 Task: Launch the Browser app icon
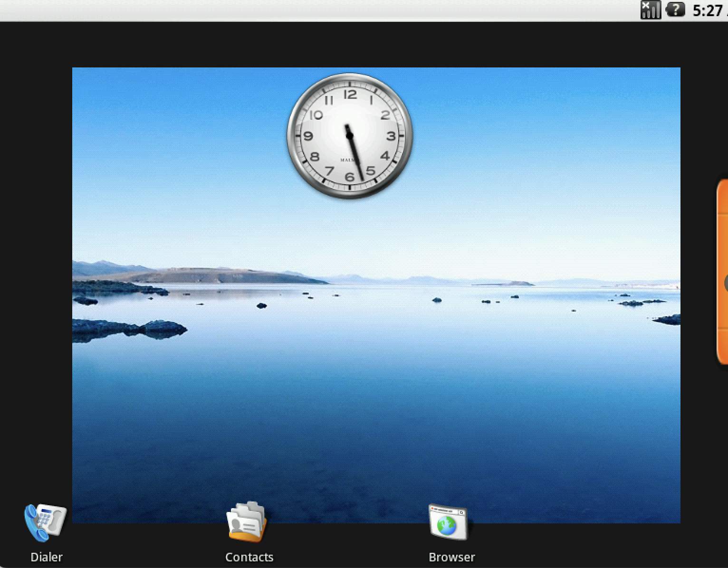click(448, 522)
